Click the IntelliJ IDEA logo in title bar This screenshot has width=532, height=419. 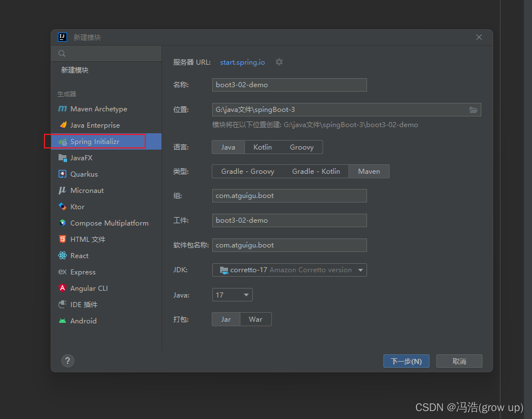[x=62, y=37]
